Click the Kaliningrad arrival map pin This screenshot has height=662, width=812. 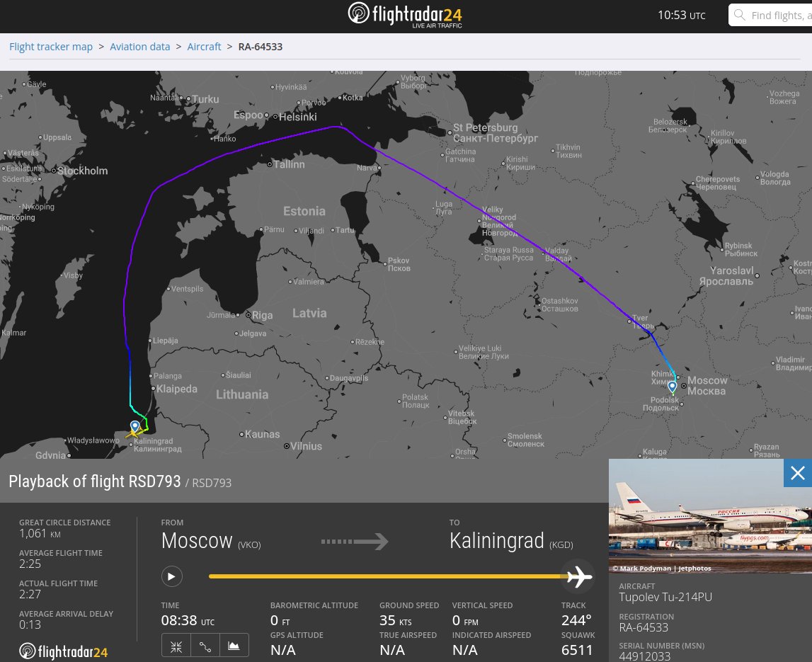tap(135, 426)
